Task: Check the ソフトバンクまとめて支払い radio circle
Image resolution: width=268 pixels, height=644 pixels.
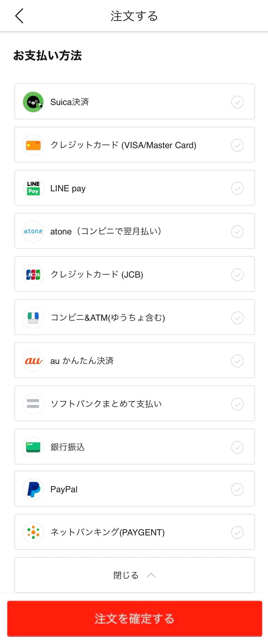Action: click(x=237, y=404)
